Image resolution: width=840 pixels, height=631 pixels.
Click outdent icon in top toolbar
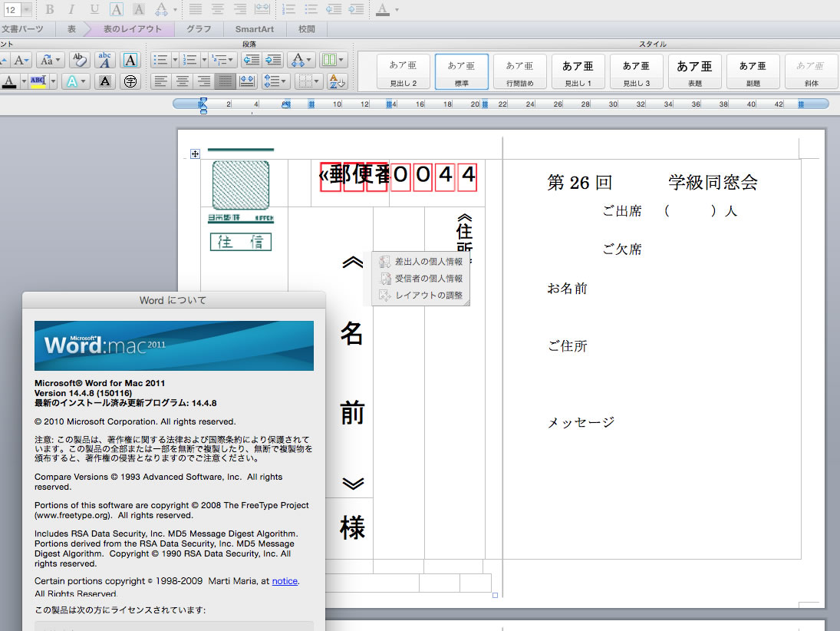pyautogui.click(x=333, y=9)
